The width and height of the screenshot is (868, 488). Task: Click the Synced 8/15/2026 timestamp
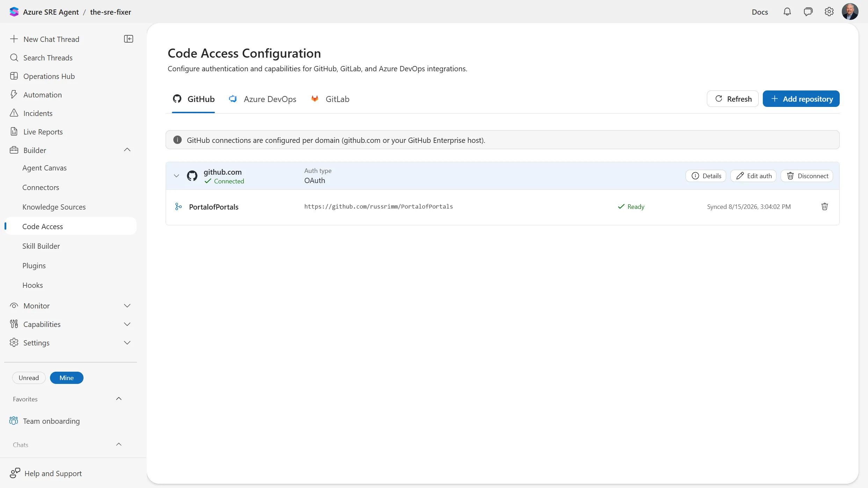point(749,206)
